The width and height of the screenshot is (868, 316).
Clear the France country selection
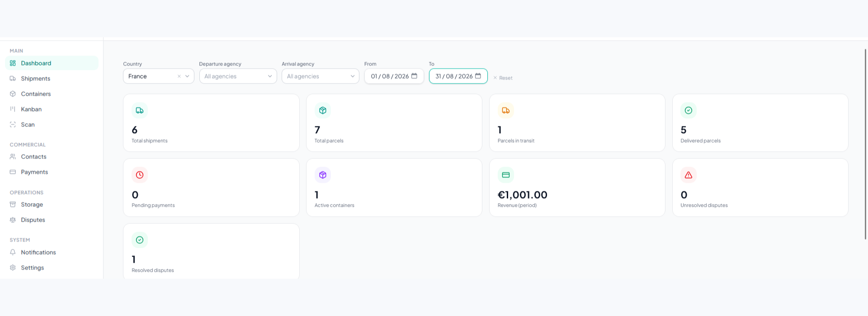coord(179,76)
